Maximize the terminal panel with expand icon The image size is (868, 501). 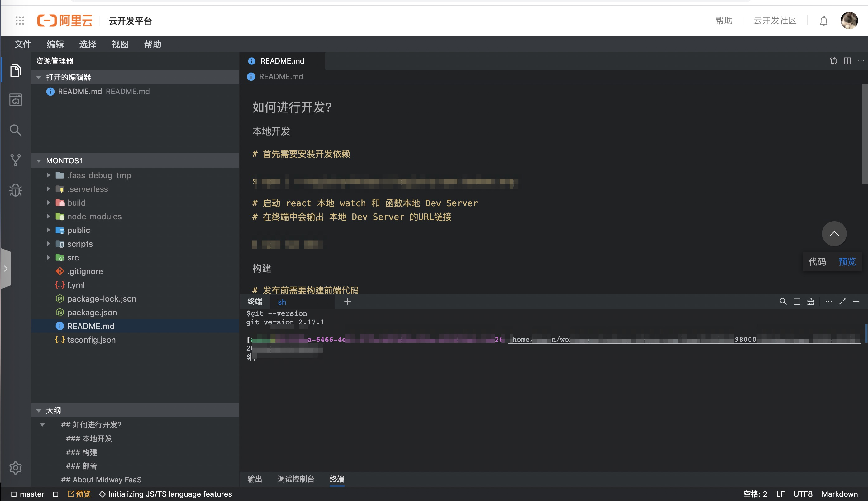coord(842,302)
